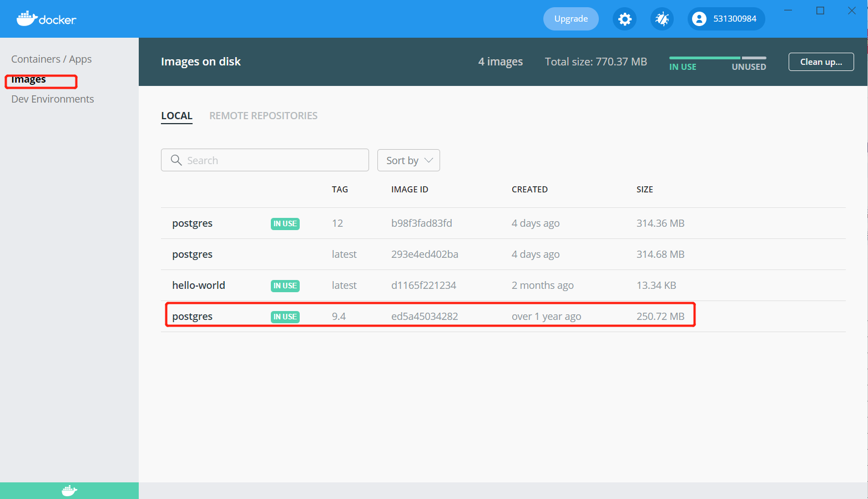Click the Upgrade button
The height and width of the screenshot is (499, 868).
[x=571, y=19]
